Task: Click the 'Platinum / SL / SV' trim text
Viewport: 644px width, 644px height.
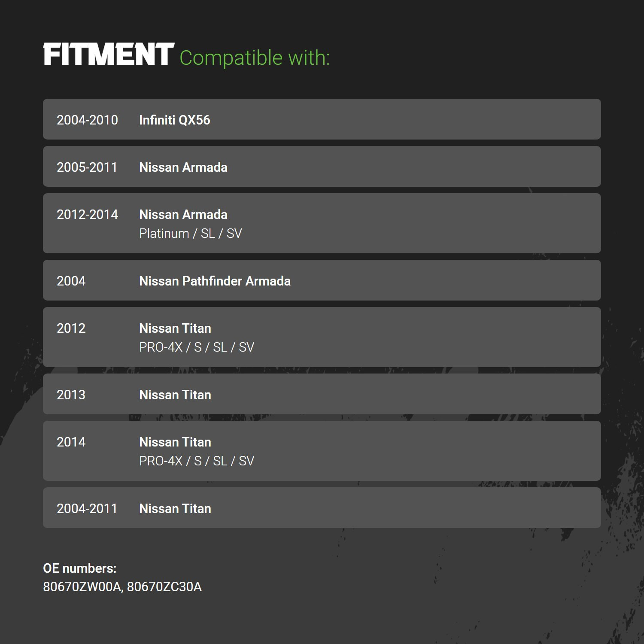Action: (191, 234)
